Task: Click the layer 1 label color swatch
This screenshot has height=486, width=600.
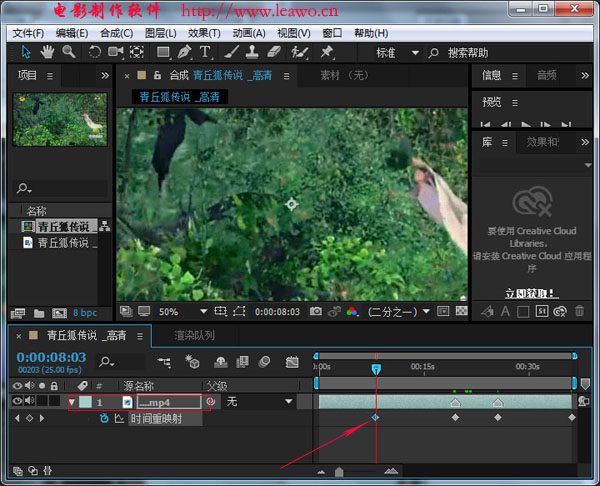Action: (x=85, y=402)
